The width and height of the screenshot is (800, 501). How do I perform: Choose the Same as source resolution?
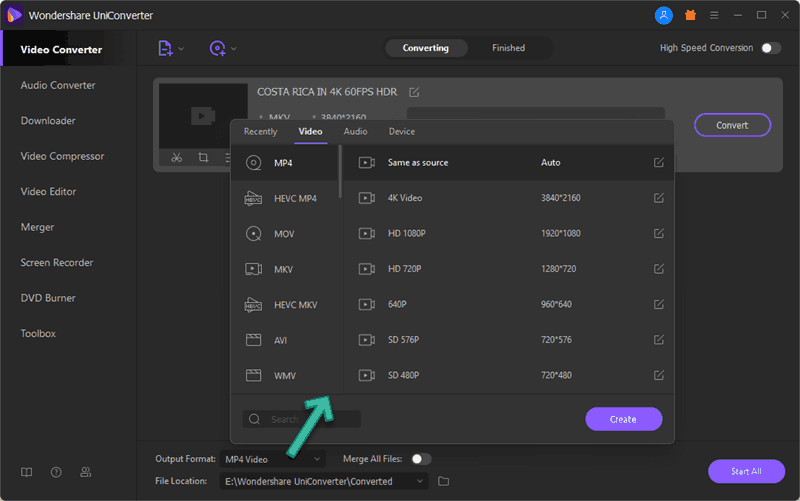coord(509,162)
